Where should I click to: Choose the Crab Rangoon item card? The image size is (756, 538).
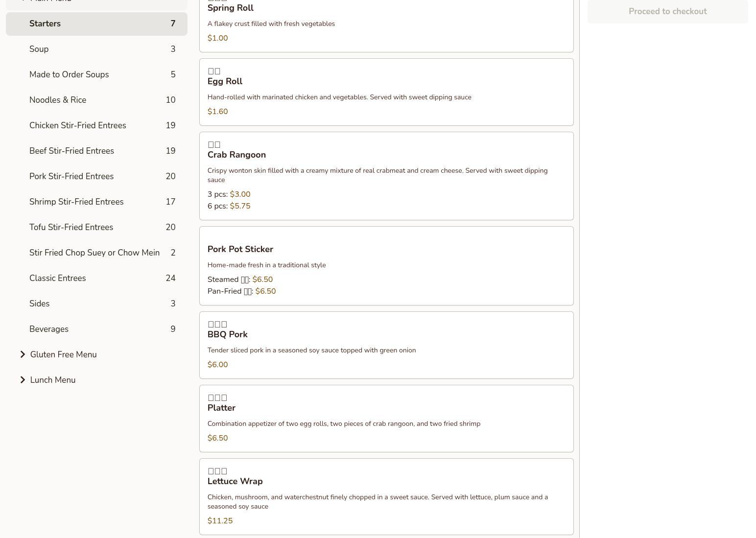(386, 176)
